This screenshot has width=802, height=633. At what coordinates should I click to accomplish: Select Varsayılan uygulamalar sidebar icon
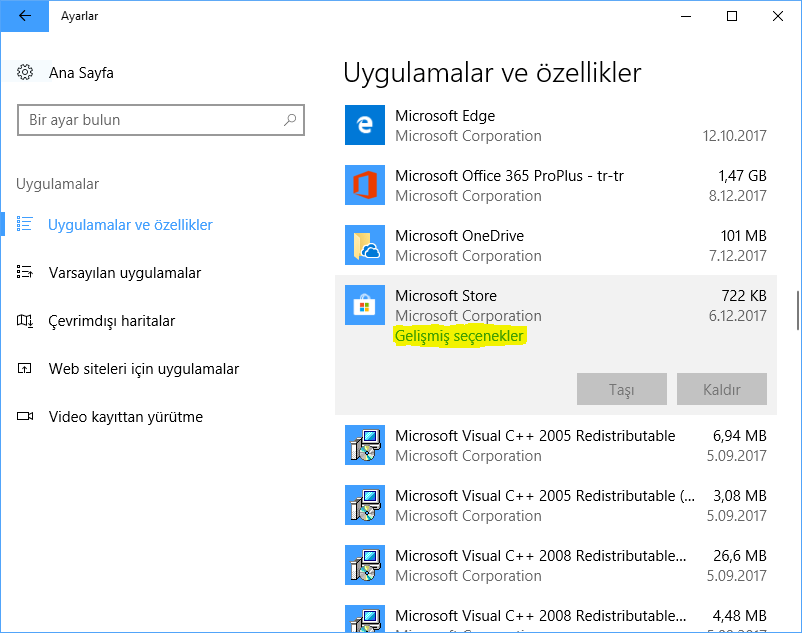tap(25, 272)
